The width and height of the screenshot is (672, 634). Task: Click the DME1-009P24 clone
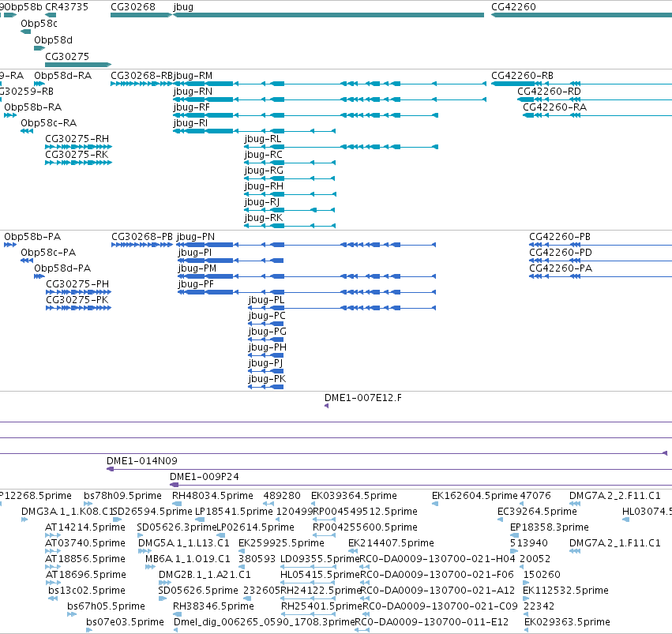[x=421, y=485]
